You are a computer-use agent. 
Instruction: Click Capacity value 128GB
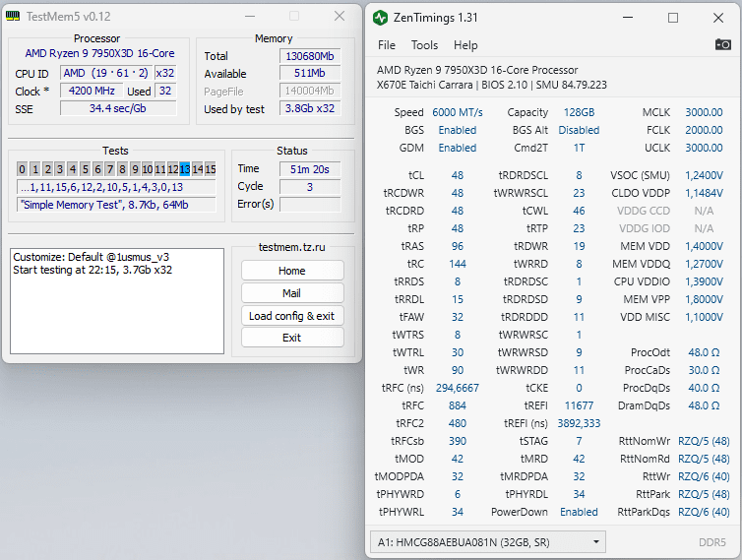pos(579,112)
